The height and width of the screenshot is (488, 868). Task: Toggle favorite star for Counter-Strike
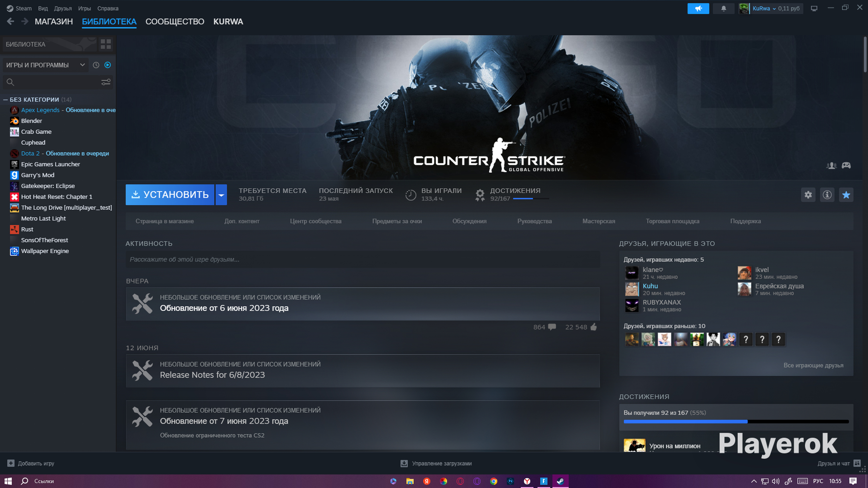pos(846,195)
